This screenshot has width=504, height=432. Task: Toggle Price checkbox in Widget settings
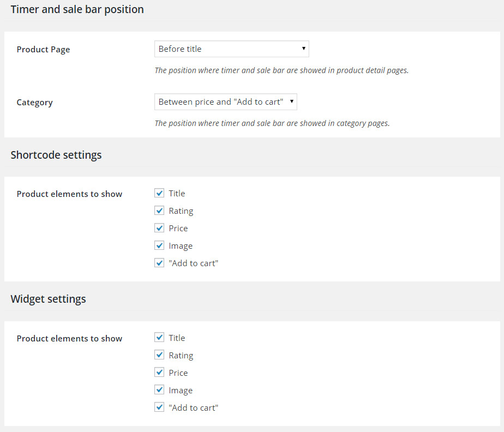coord(159,373)
